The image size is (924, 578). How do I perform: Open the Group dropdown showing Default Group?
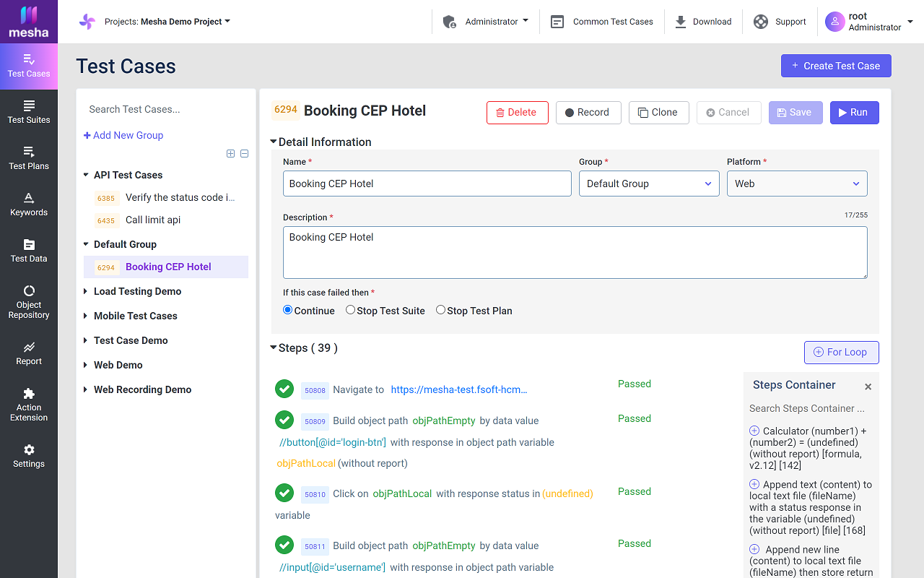[x=648, y=184]
